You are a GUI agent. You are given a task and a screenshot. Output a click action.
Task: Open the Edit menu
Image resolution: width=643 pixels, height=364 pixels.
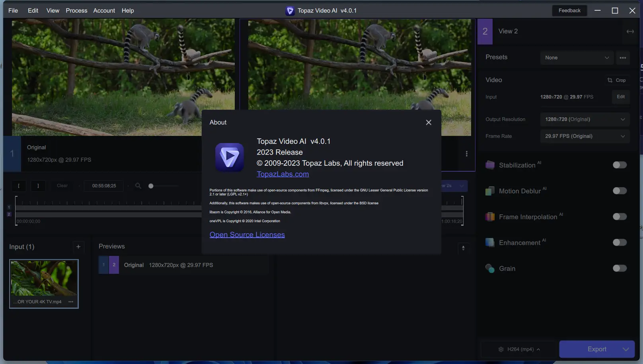pyautogui.click(x=33, y=11)
